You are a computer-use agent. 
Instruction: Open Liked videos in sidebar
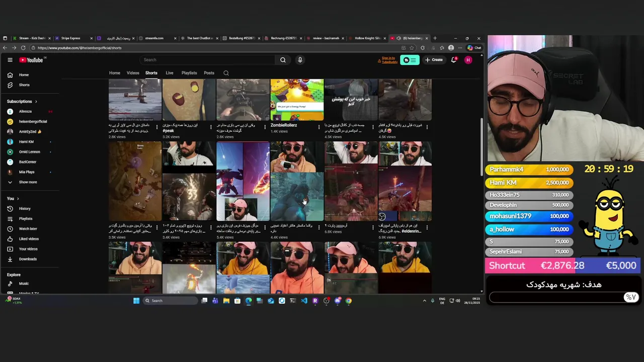29,239
